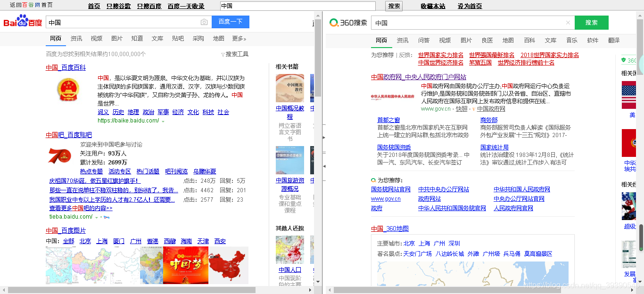The width and height of the screenshot is (644, 294).
Task: Open Baidu 搜索工具 filter dropdown
Action: pos(235,54)
